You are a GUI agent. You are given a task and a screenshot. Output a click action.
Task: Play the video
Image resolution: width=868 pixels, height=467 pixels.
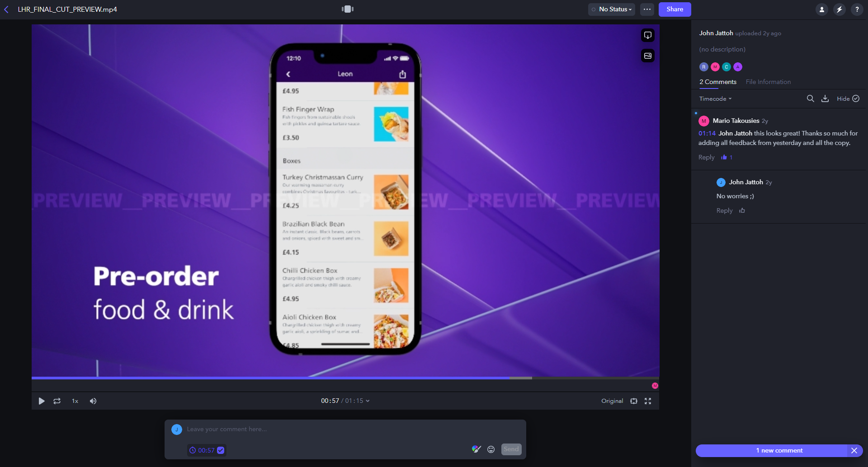pyautogui.click(x=42, y=401)
